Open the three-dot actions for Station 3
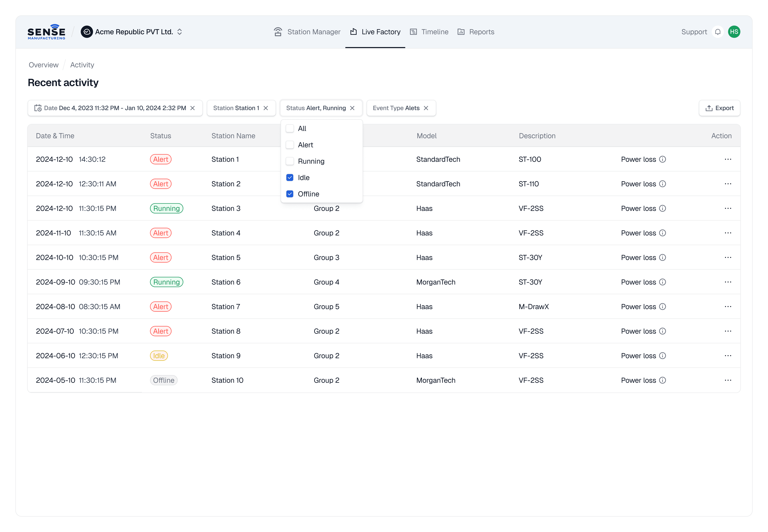The height and width of the screenshot is (532, 768). point(728,208)
